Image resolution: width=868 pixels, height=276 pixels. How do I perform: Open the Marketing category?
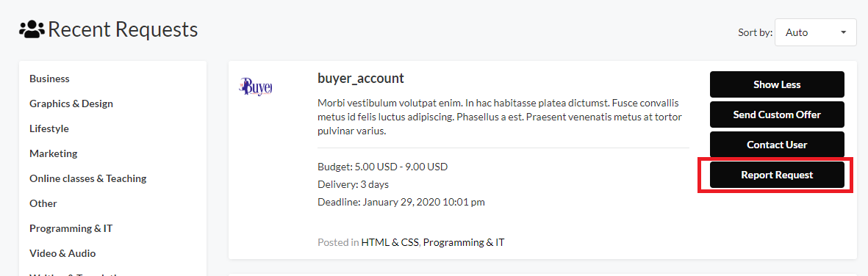[x=53, y=153]
